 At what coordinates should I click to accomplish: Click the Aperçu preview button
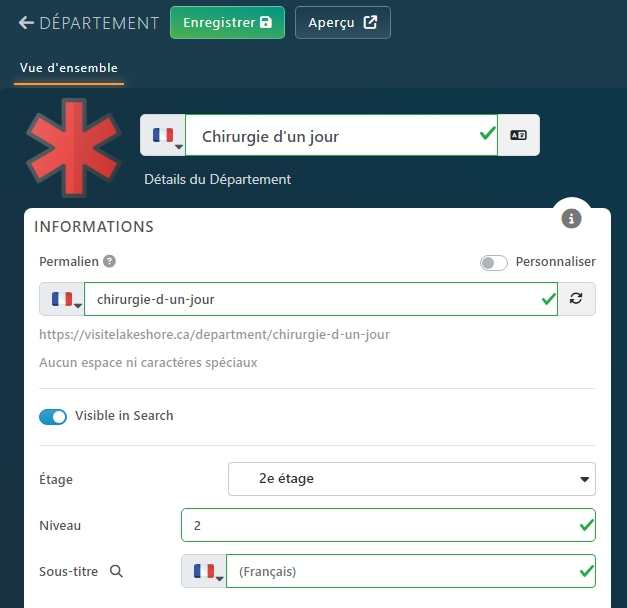tap(342, 23)
